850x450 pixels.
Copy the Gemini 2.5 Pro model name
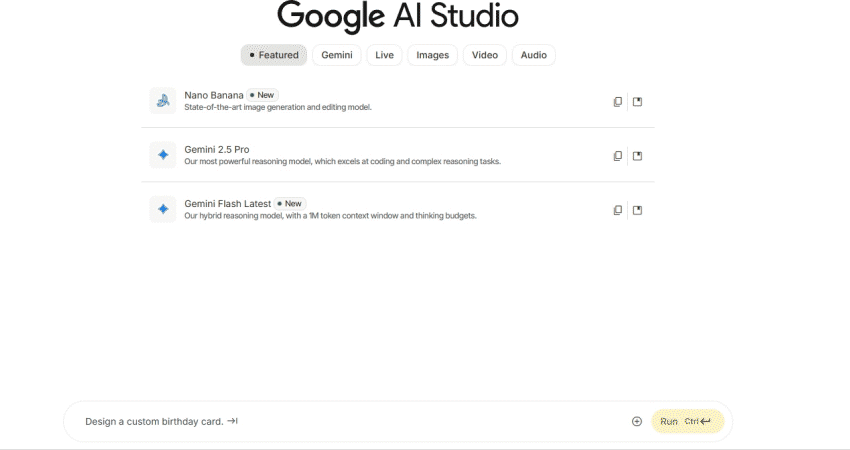pyautogui.click(x=618, y=155)
